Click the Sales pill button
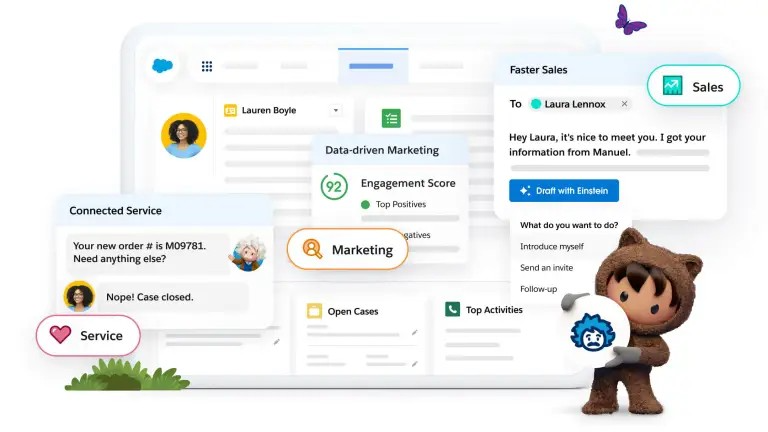768x432 pixels. pos(693,86)
